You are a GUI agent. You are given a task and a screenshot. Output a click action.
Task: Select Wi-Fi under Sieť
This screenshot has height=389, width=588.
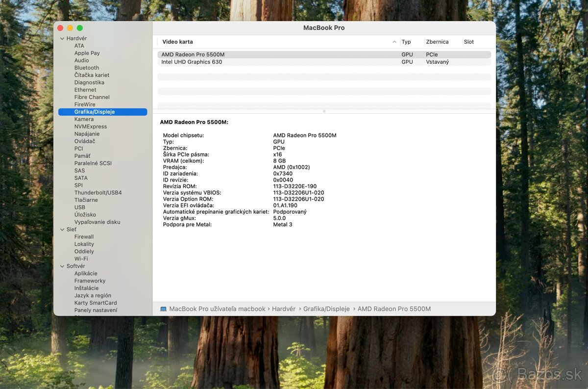[x=81, y=259]
